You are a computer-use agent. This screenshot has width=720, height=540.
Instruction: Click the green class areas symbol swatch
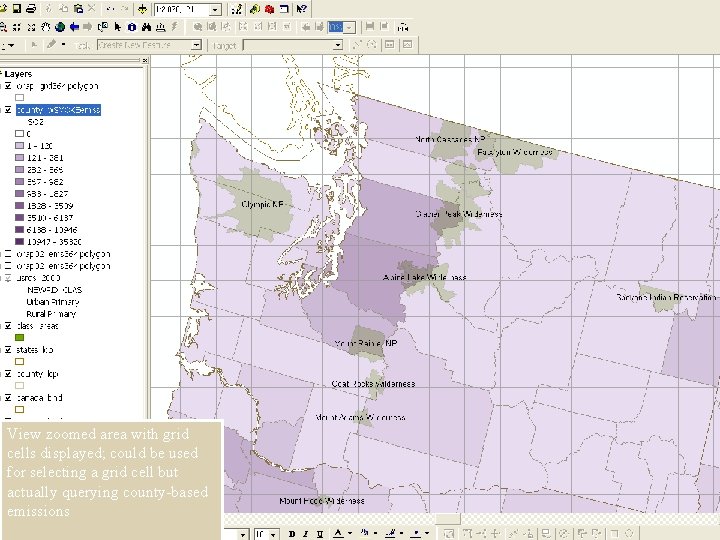coord(19,338)
